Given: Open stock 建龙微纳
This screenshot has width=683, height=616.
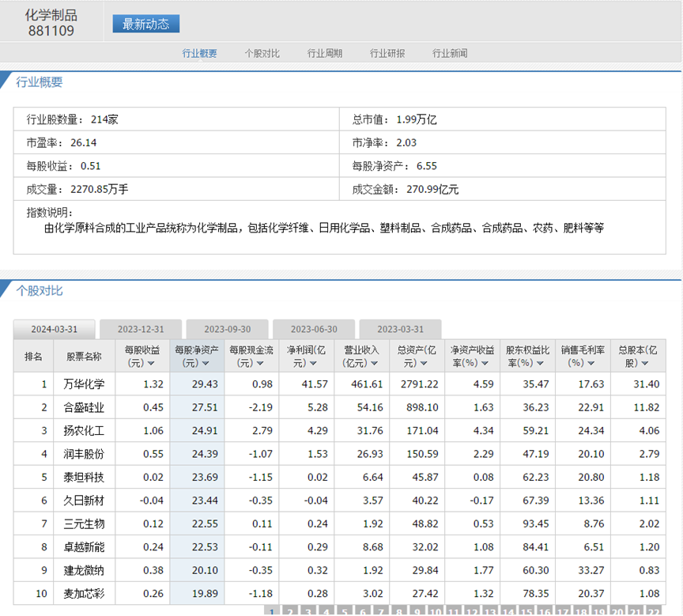Looking at the screenshot, I should 84,570.
